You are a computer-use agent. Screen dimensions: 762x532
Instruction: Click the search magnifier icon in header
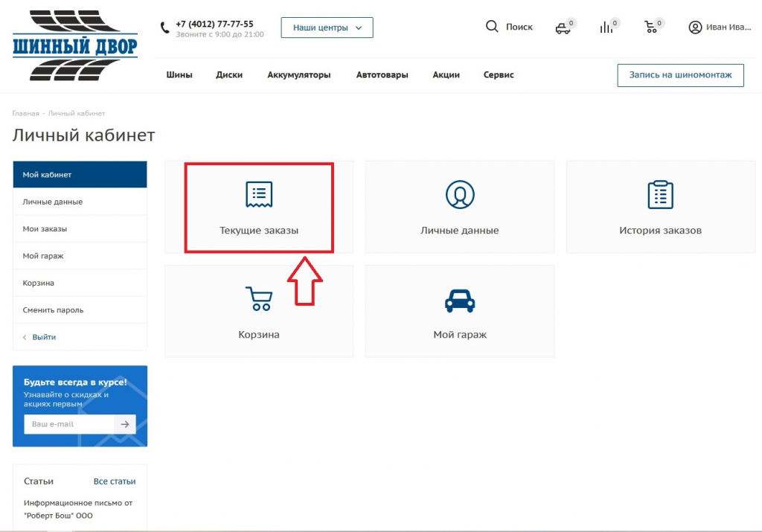click(492, 27)
